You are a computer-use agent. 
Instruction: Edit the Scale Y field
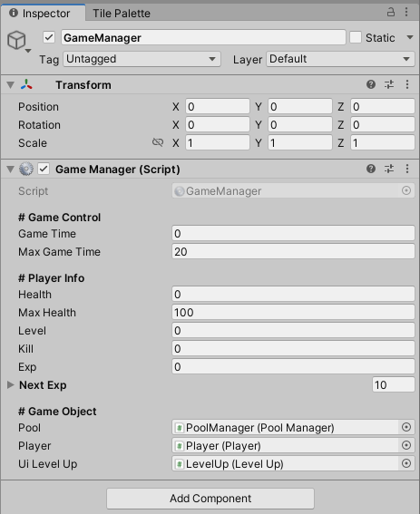click(300, 143)
